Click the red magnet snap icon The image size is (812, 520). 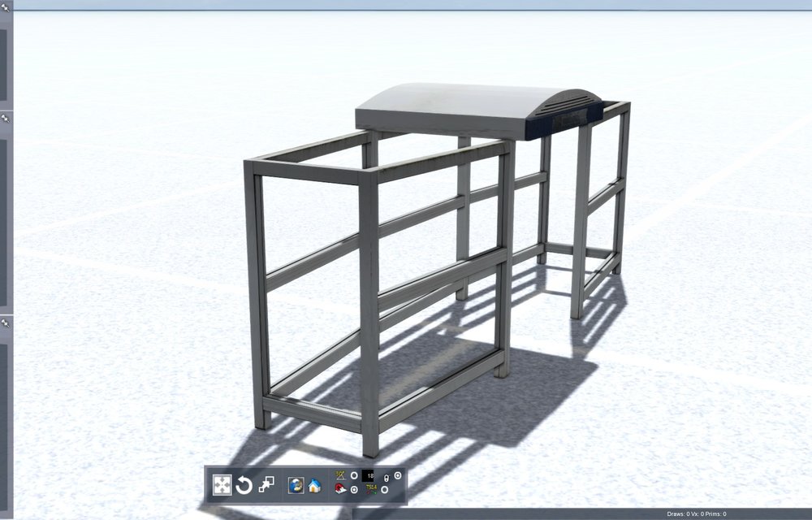[x=340, y=489]
